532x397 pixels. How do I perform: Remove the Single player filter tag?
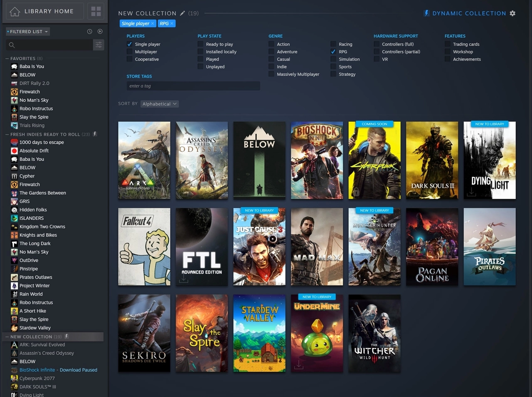(x=153, y=24)
